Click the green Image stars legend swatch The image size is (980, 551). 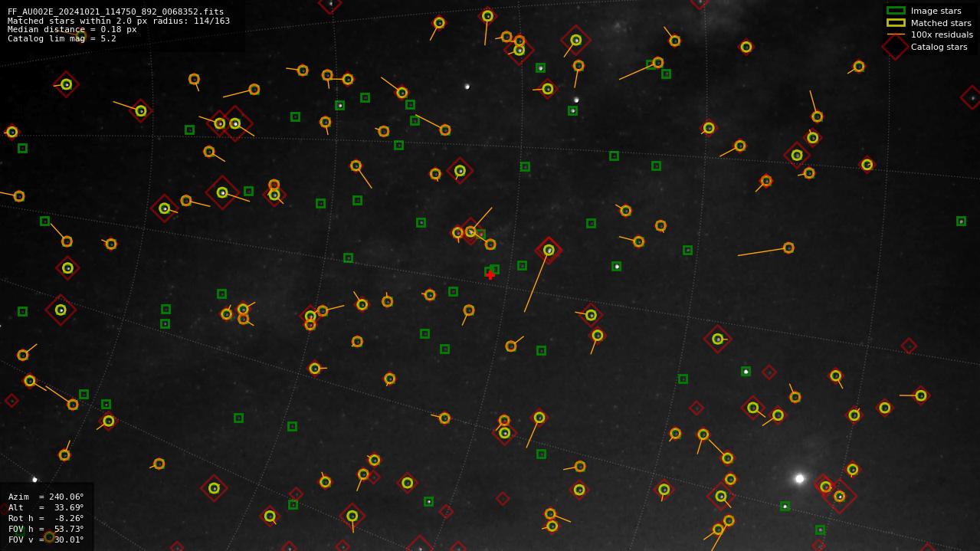point(896,11)
